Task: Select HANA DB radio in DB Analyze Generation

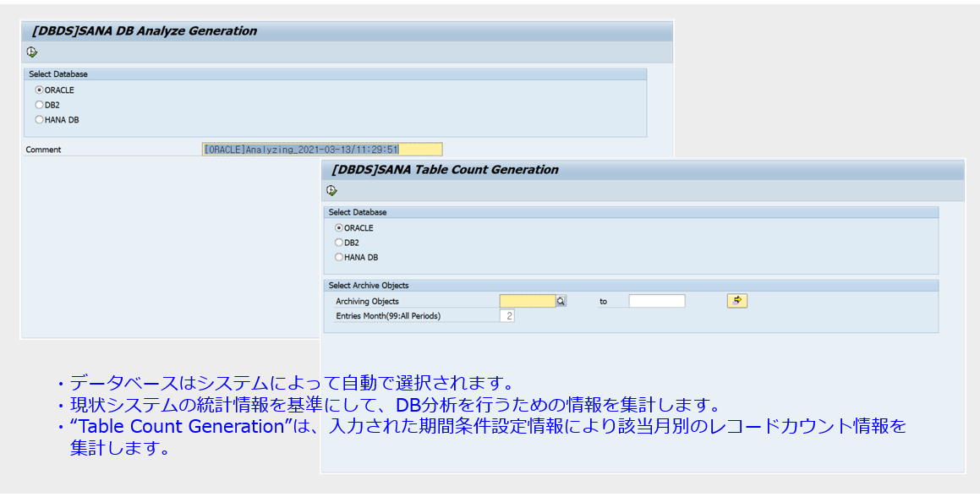Action: (40, 119)
